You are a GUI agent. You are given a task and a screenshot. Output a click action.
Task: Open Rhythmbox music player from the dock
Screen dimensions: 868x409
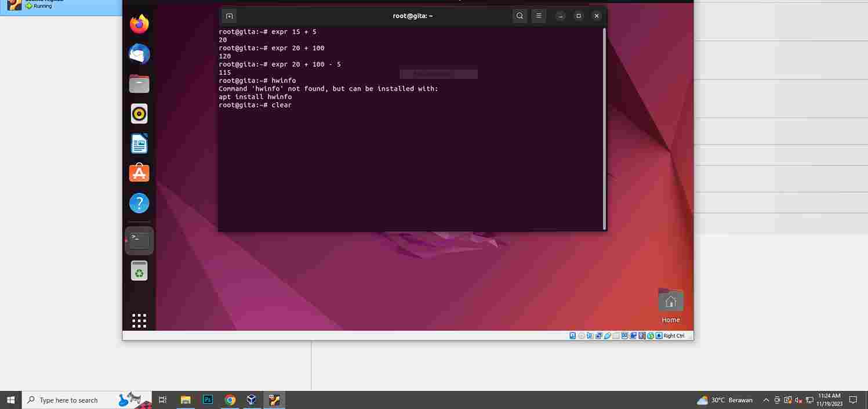coord(139,114)
